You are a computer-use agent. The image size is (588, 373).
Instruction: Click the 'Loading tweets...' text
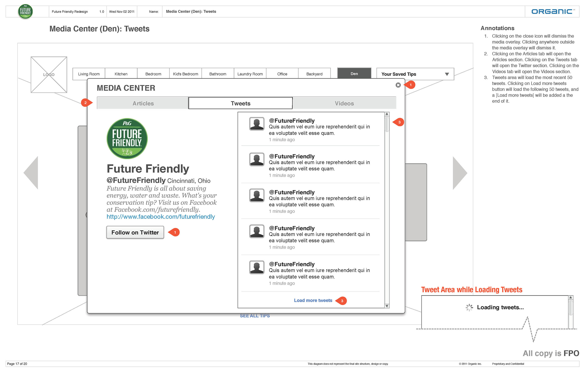click(500, 307)
